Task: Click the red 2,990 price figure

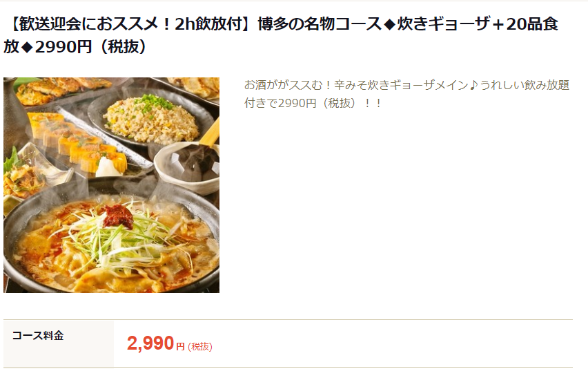Action: [150, 343]
